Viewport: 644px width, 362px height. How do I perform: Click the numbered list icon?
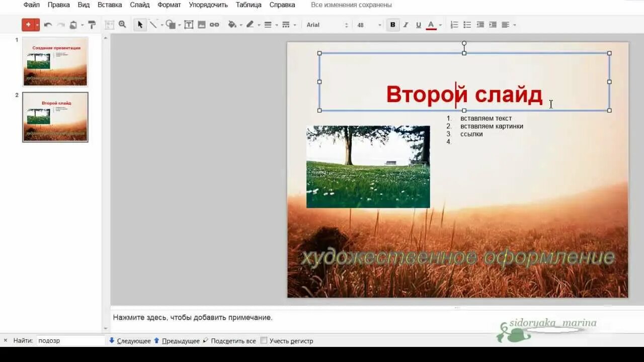pos(454,25)
